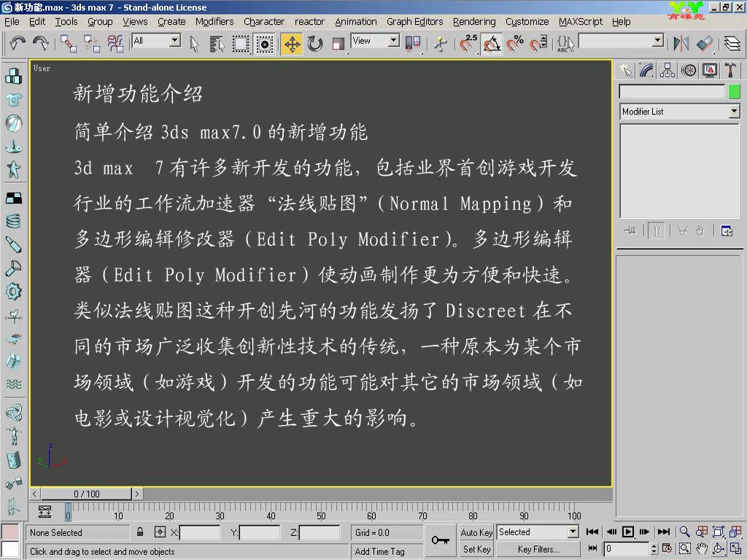This screenshot has height=560, width=747.
Task: Activate the Select and Link tool
Action: (68, 44)
